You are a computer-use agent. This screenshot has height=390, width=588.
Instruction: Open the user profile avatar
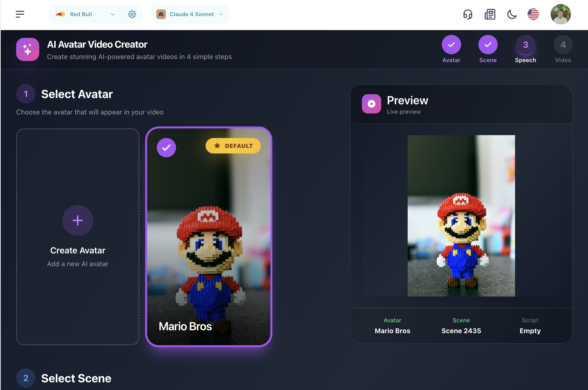pos(560,14)
